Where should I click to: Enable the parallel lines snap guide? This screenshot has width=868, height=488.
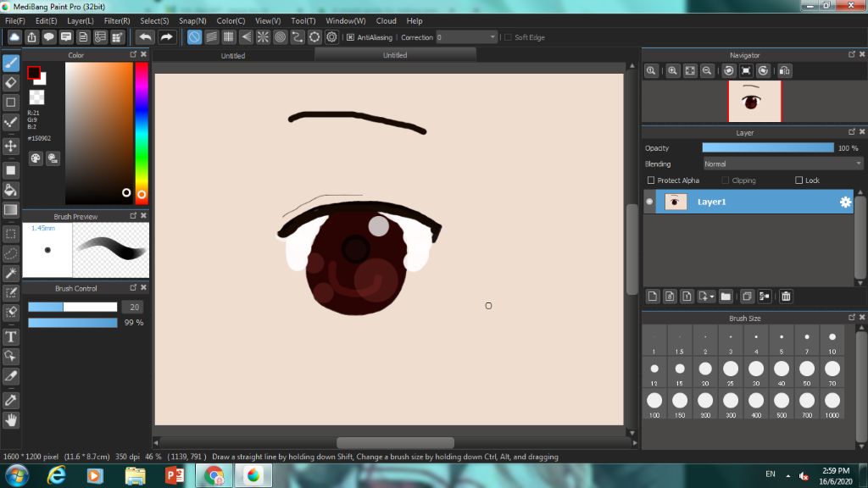pos(211,37)
